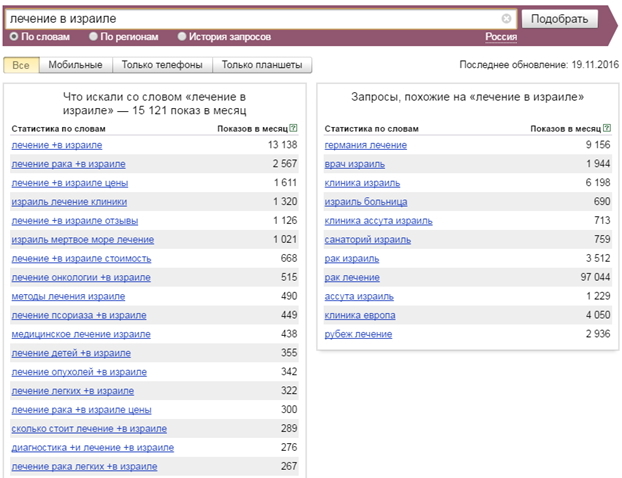Open 'лечение +в израиле отзывы' link
622x478 pixels.
(x=75, y=221)
